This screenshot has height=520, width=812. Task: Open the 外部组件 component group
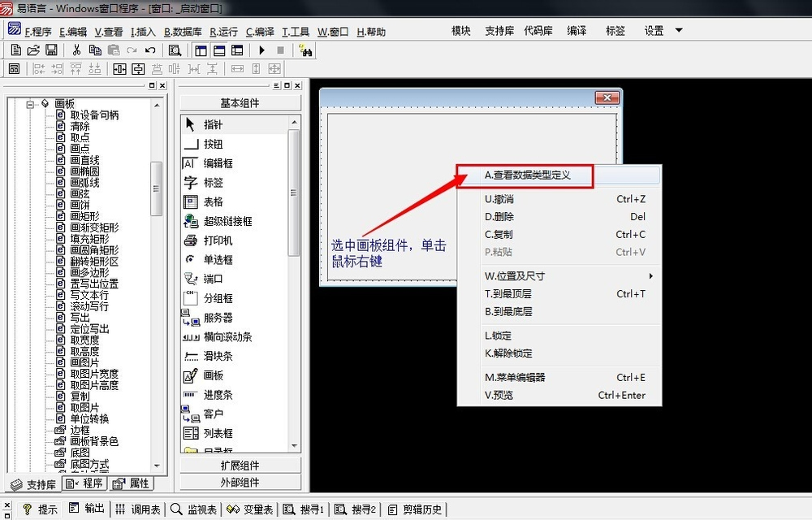click(240, 483)
